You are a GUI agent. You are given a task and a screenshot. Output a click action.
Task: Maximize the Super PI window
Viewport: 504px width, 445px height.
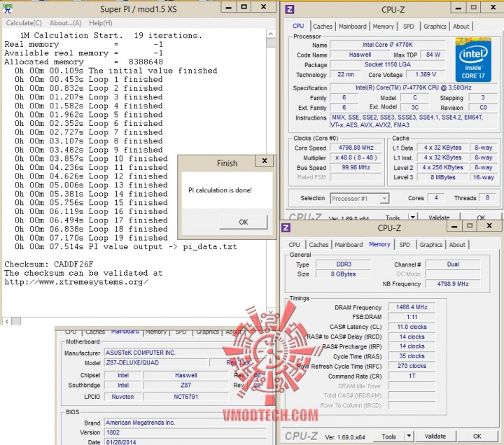tap(244, 7)
